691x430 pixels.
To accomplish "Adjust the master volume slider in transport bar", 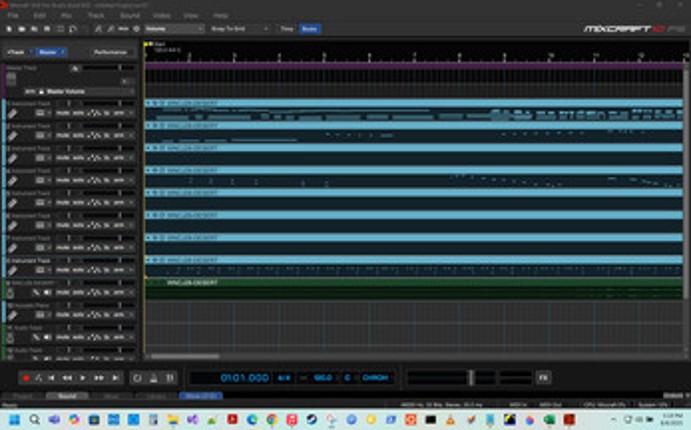I will (470, 378).
